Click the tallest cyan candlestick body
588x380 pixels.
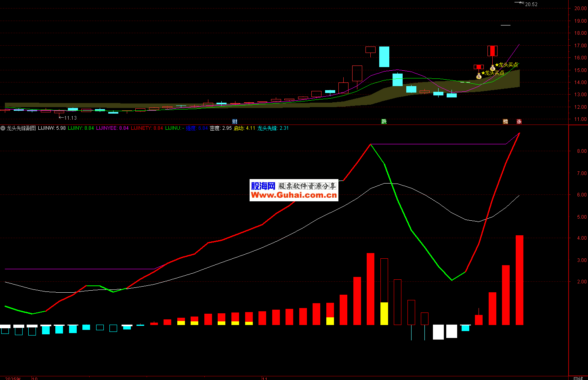(x=384, y=57)
